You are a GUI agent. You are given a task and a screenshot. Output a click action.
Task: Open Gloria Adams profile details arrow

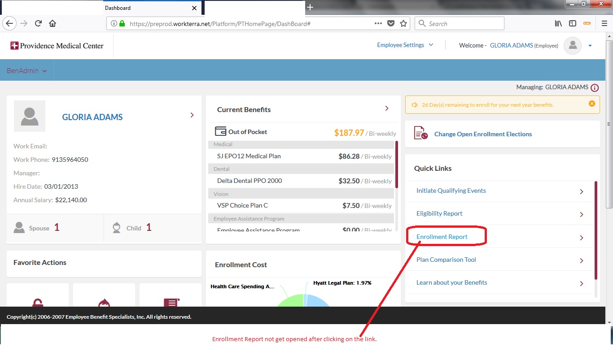(x=192, y=115)
